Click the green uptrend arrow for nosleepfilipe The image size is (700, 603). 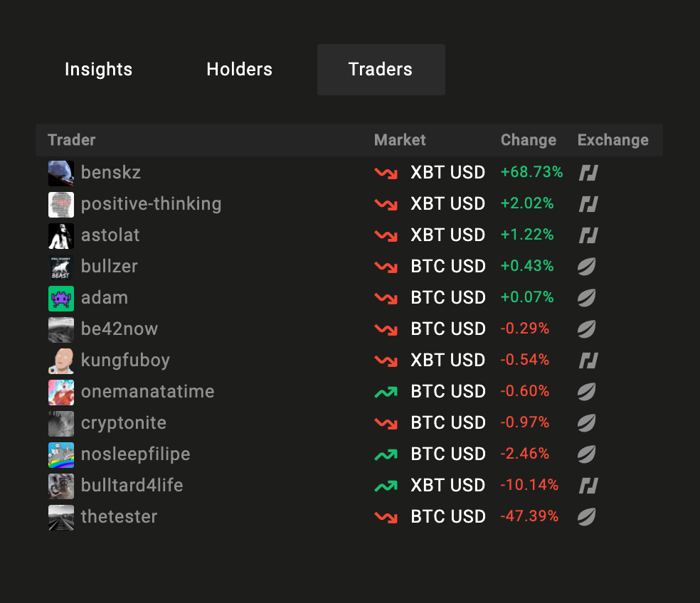(x=386, y=454)
